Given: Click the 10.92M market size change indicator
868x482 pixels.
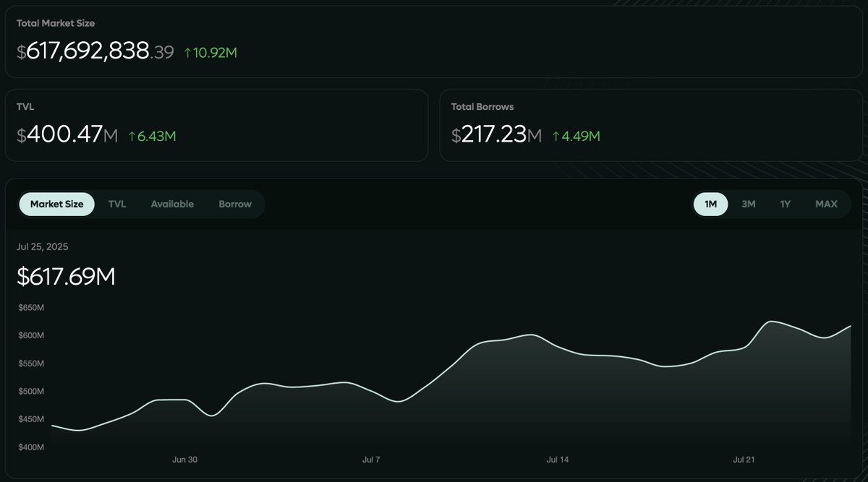Looking at the screenshot, I should [210, 53].
